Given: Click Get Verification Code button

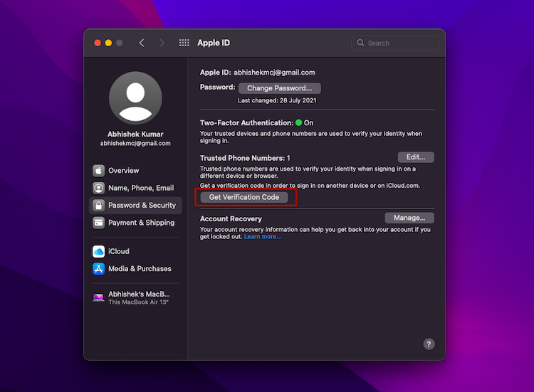Looking at the screenshot, I should (x=244, y=197).
